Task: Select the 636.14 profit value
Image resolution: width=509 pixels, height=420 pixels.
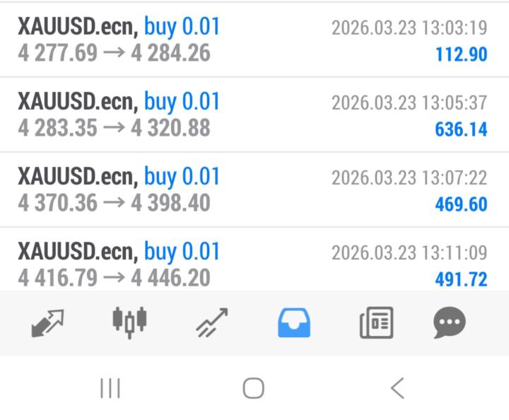Action: click(x=461, y=129)
